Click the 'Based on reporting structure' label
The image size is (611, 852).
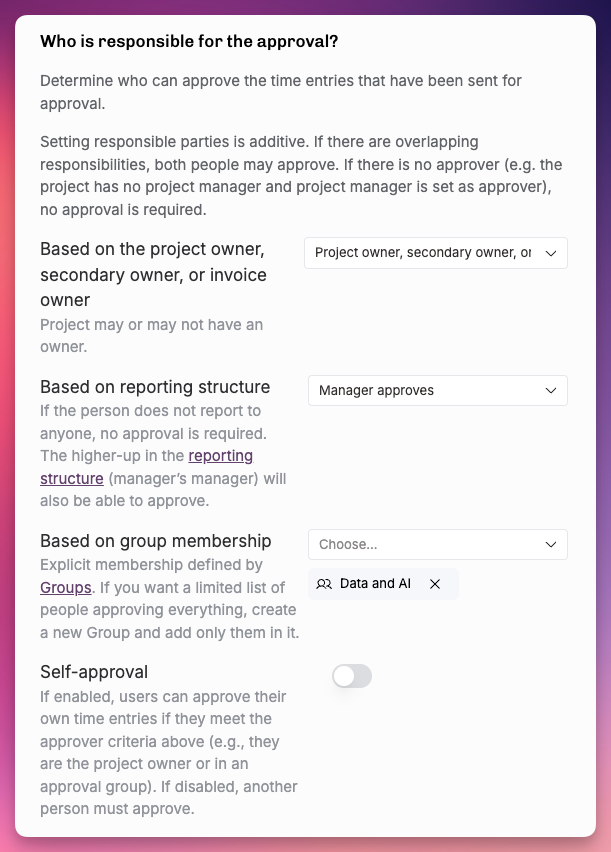[x=155, y=387]
